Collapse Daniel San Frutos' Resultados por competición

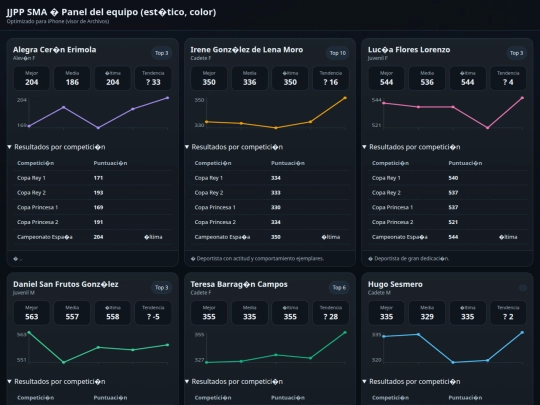point(56,382)
